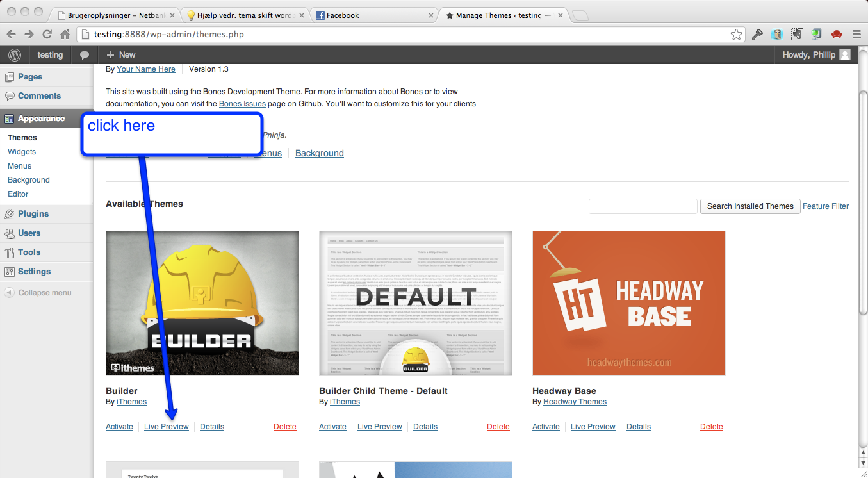Image resolution: width=868 pixels, height=478 pixels.
Task: Click the Pages sidebar icon
Action: 10,77
